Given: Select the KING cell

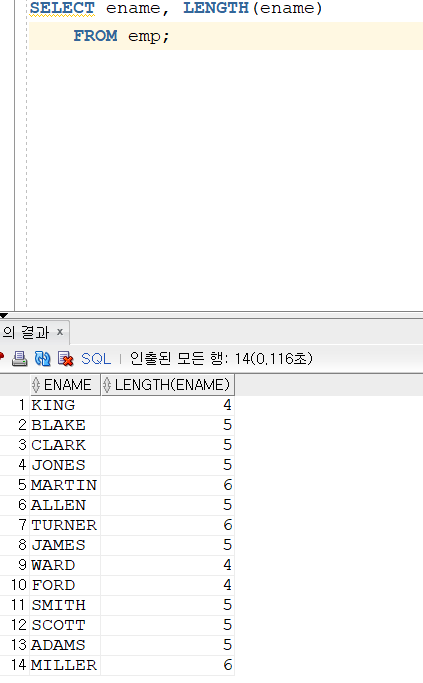Looking at the screenshot, I should (x=65, y=405).
